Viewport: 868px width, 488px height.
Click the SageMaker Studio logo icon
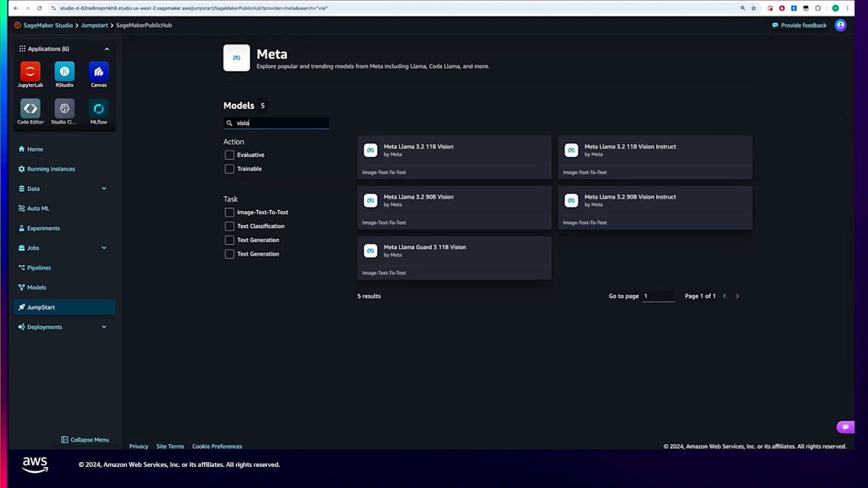17,25
